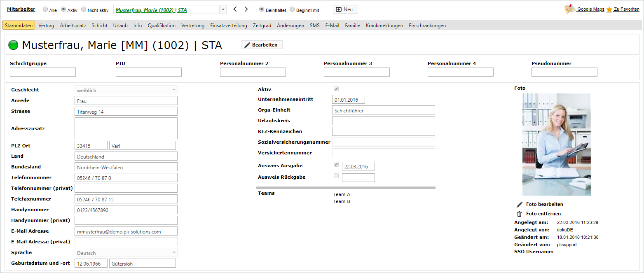Click the Schichtgruppe input field

(x=43, y=72)
